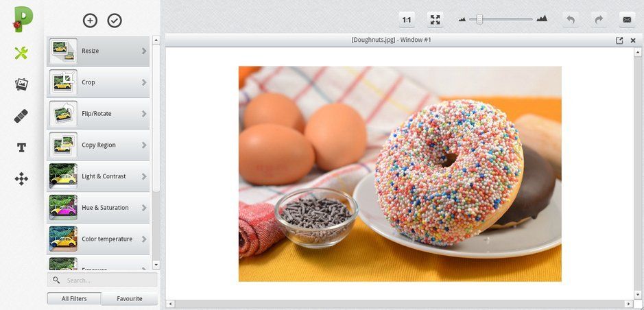Expand the Flip/Rotate chevron arrow
This screenshot has height=310, width=644.
coord(144,114)
